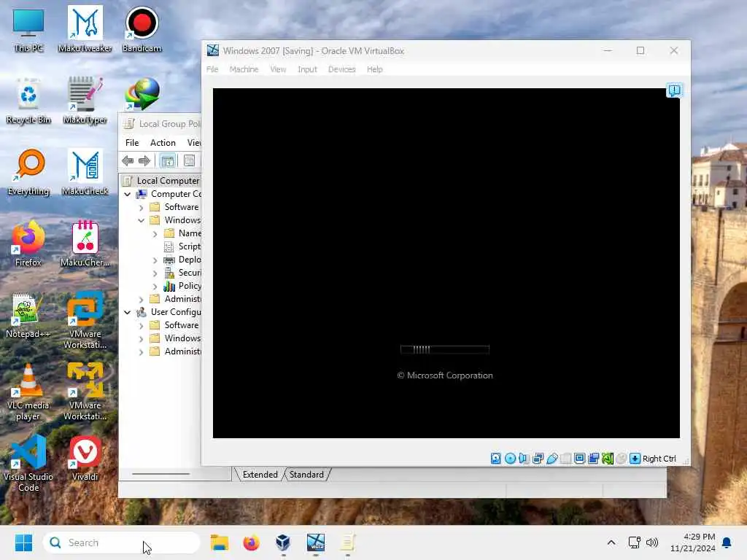Click the VirtualBox USB devices status icon
This screenshot has height=560, width=747.
tap(551, 459)
